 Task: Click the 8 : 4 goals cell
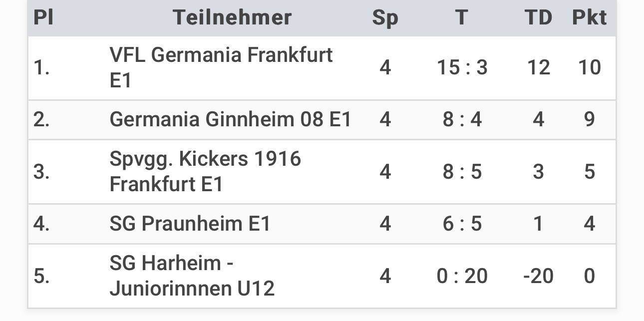[462, 119]
